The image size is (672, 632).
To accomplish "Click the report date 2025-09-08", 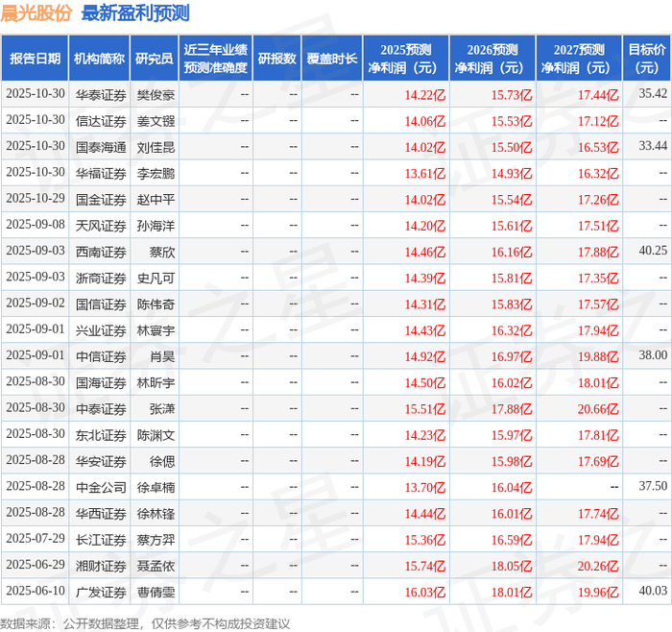I will (x=36, y=224).
